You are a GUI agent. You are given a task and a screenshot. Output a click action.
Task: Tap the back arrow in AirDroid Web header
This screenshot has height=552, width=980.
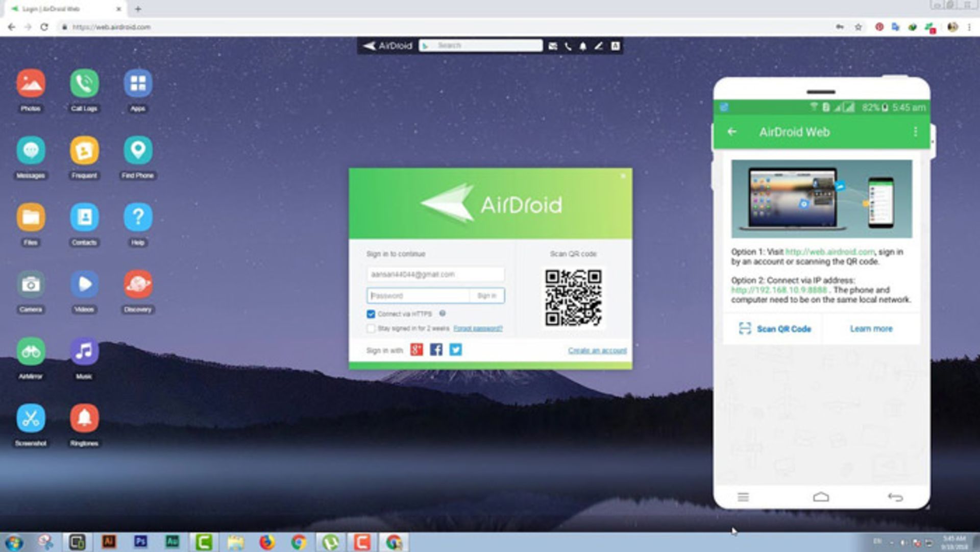click(732, 132)
